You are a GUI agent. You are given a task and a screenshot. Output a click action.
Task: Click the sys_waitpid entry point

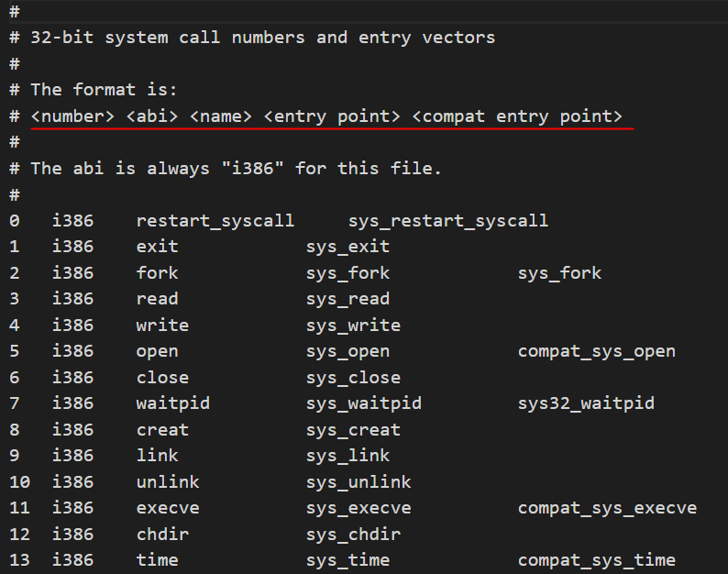point(363,403)
